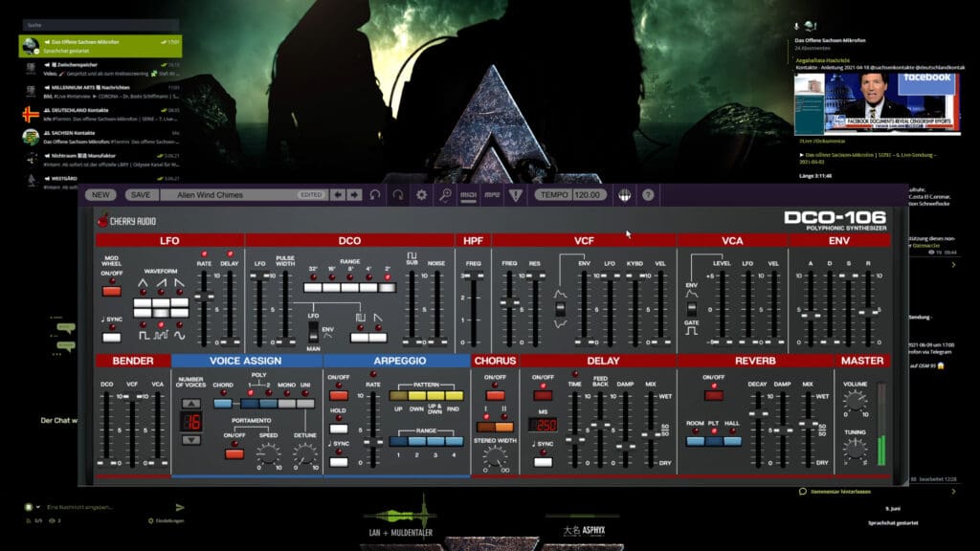Select the LFO ramp-up sawtooth waveform button
The image size is (980, 551).
coord(161,303)
